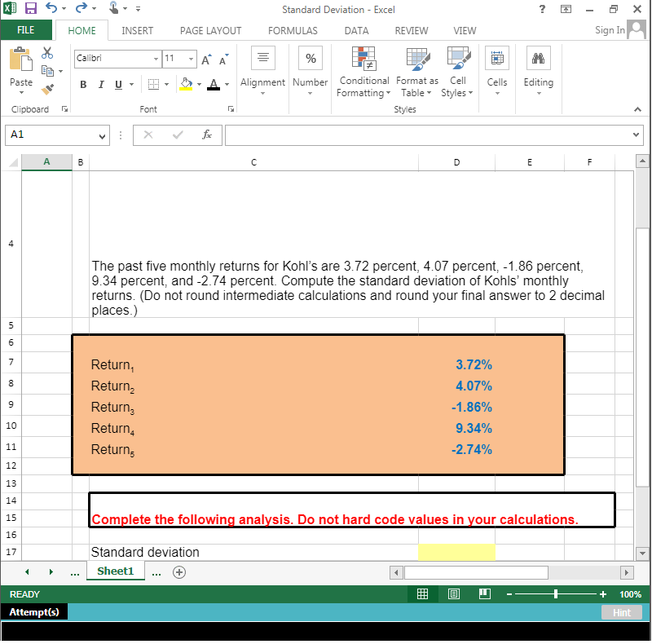Click the Format as Table icon
The width and height of the screenshot is (652, 644).
[417, 59]
